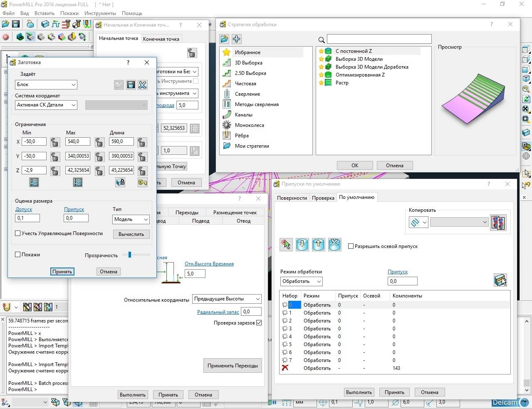Click the copy thickness icon next to Копировать
Image resolution: width=532 pixels, height=409 pixels.
[x=498, y=223]
